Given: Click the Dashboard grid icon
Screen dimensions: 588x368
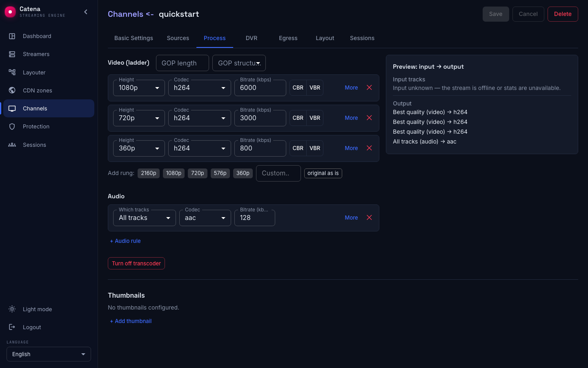Looking at the screenshot, I should pyautogui.click(x=12, y=36).
